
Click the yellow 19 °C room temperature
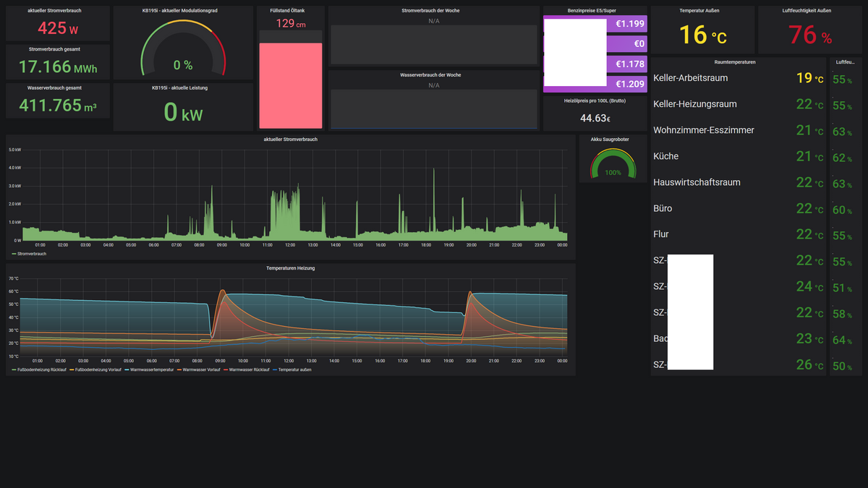click(809, 78)
